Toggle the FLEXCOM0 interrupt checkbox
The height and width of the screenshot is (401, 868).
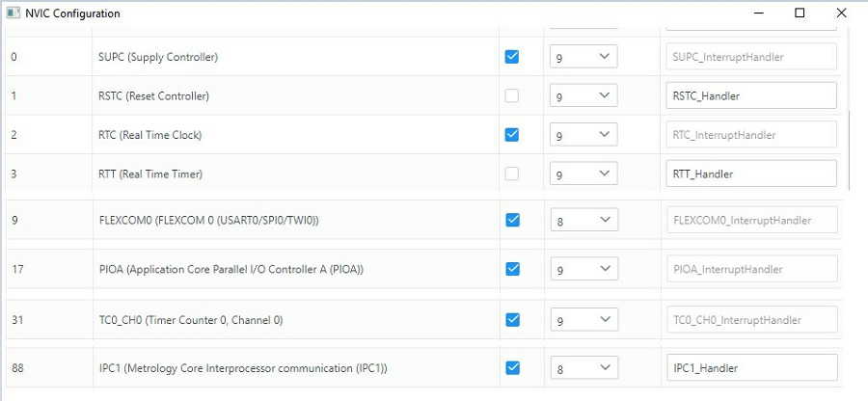[x=512, y=220]
